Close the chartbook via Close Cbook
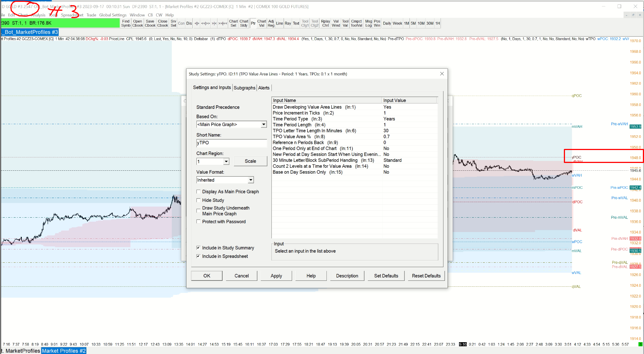Image resolution: width=644 pixels, height=354 pixels. click(162, 23)
